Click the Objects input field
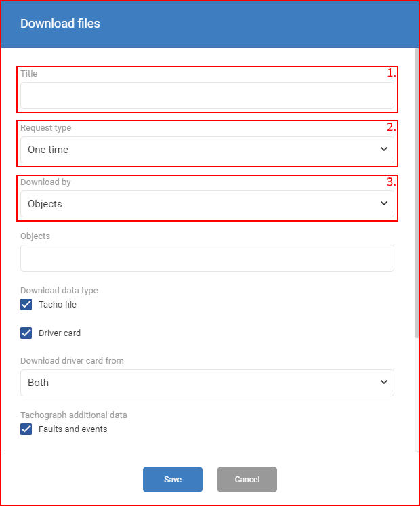Screen dimensions: 420x506 click(207, 258)
